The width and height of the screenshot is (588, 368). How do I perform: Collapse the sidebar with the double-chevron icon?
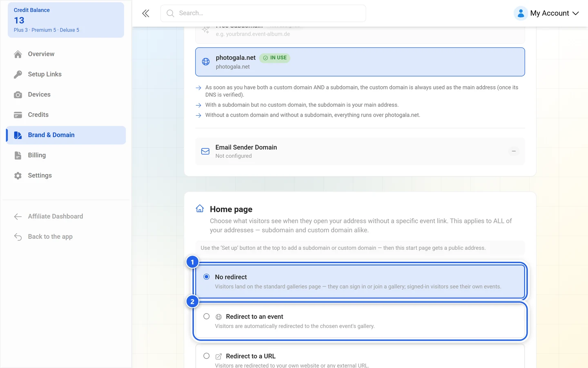pyautogui.click(x=146, y=13)
